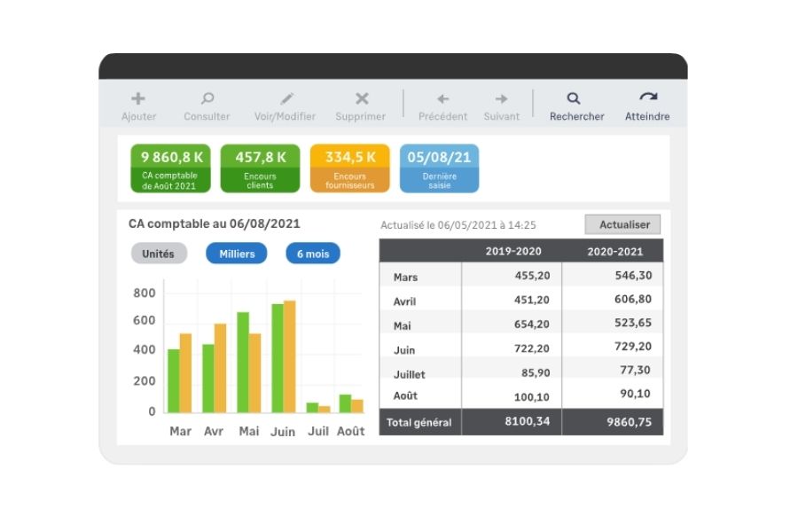Open the Encours clients tile

point(261,168)
